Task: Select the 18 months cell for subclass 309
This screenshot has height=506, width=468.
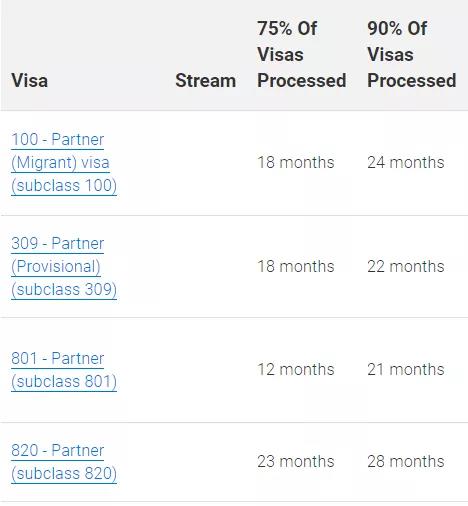Action: (x=296, y=267)
